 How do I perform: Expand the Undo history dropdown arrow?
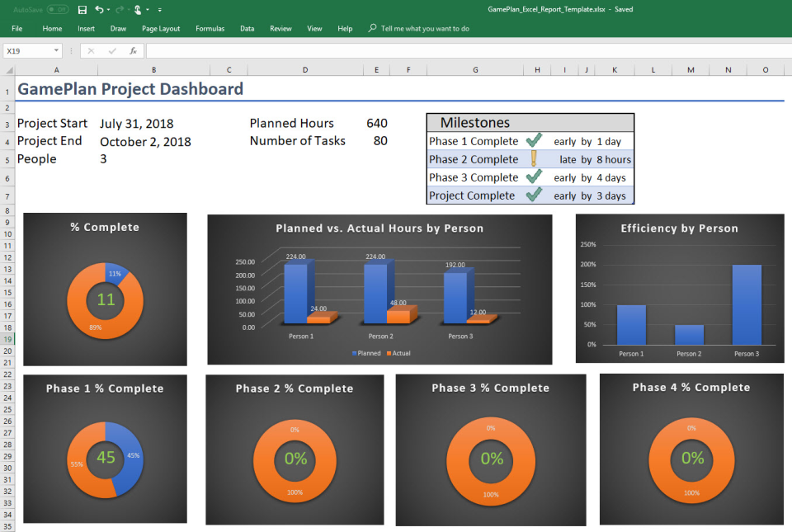pyautogui.click(x=108, y=9)
